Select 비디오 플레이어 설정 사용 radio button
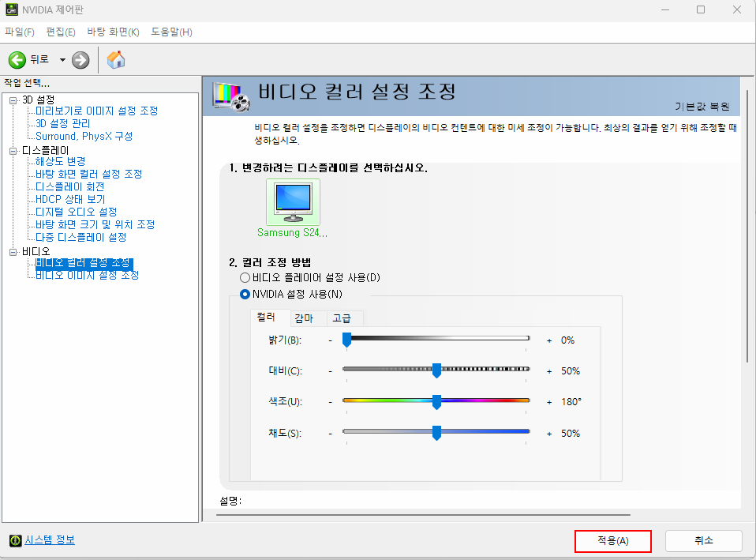Screen dimensions: 756x560 245,277
